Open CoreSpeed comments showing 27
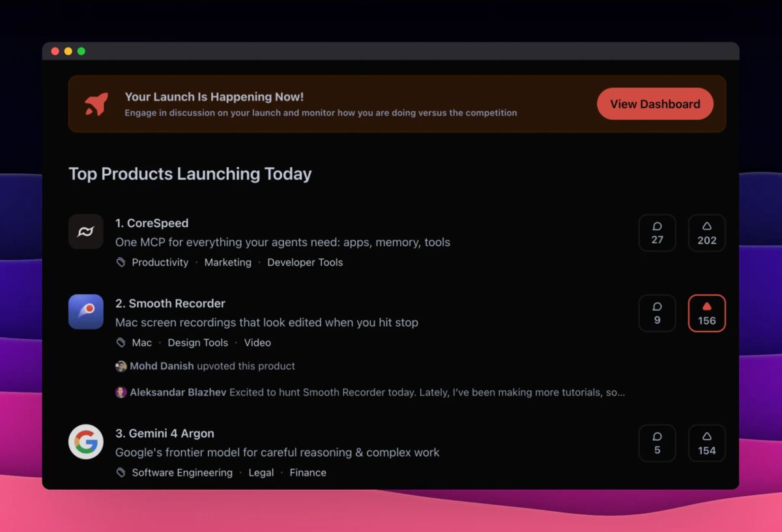Screen dimensions: 782x532 pyautogui.click(x=657, y=232)
